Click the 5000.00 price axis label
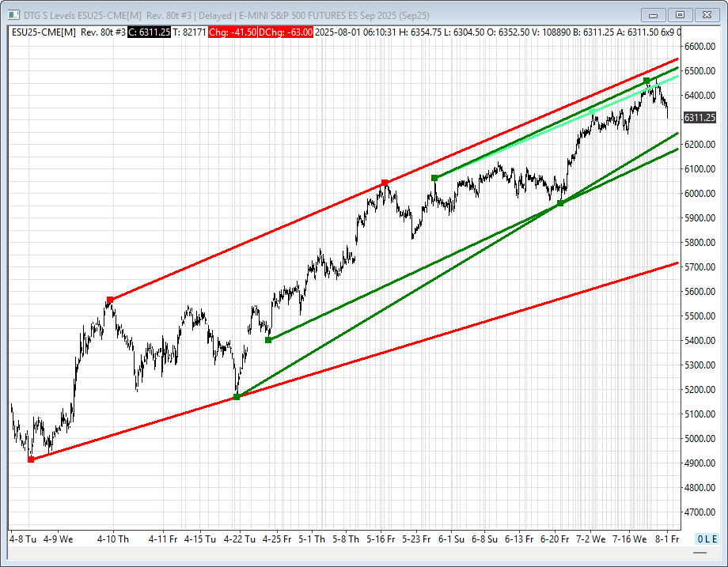728x567 pixels. (700, 438)
